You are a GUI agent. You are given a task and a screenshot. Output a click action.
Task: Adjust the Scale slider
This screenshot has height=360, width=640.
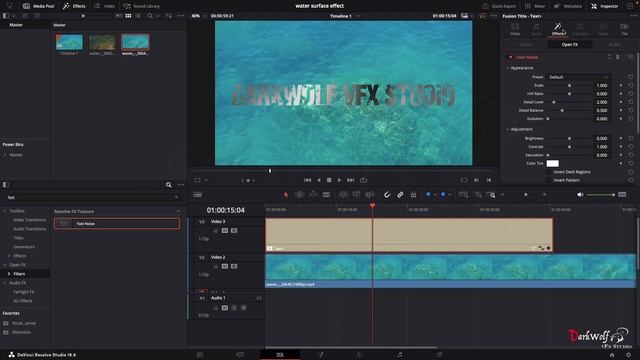569,85
